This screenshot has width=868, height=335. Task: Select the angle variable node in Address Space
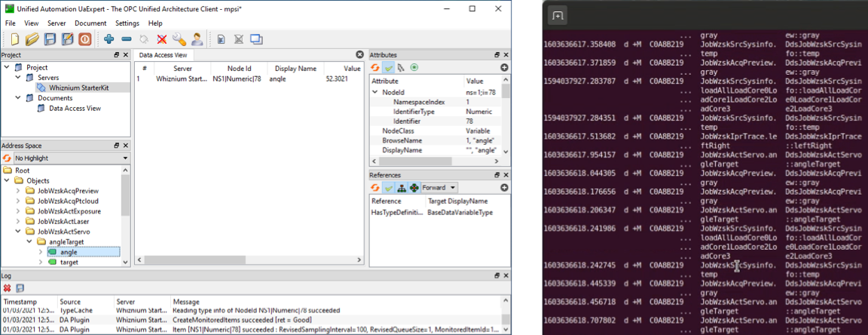(69, 252)
